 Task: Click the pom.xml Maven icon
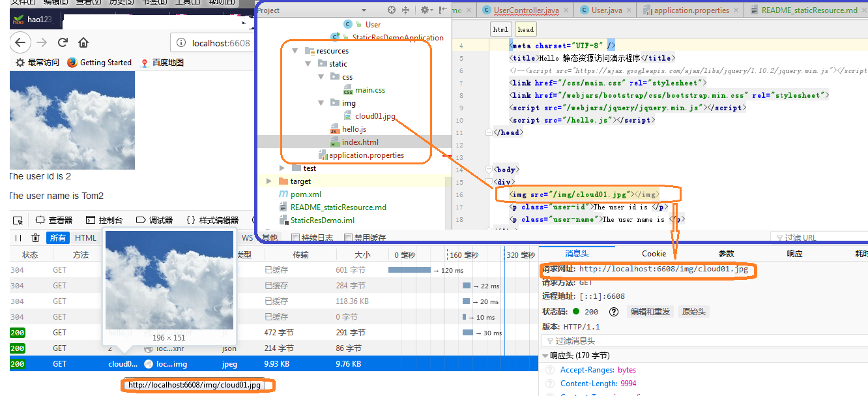click(x=283, y=194)
